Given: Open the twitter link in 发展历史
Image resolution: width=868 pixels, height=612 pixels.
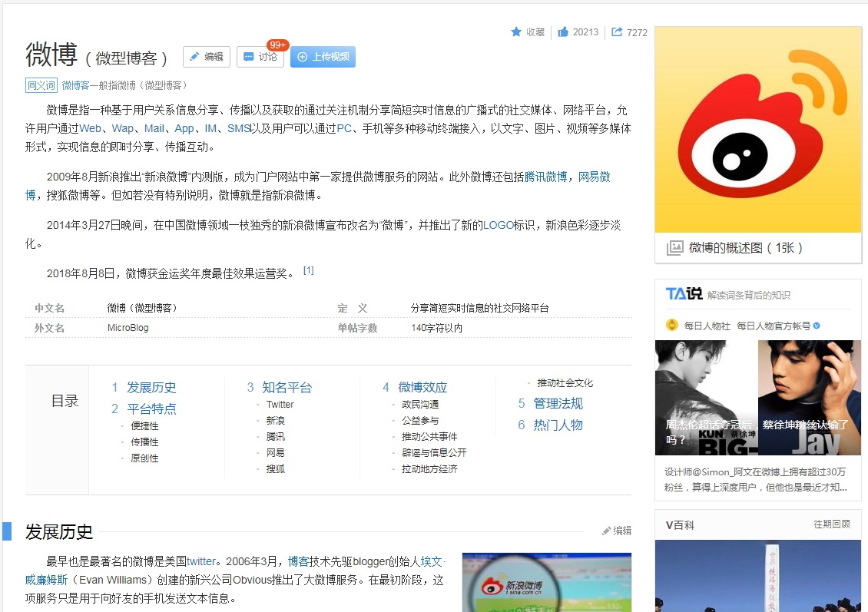Looking at the screenshot, I should tap(201, 561).
